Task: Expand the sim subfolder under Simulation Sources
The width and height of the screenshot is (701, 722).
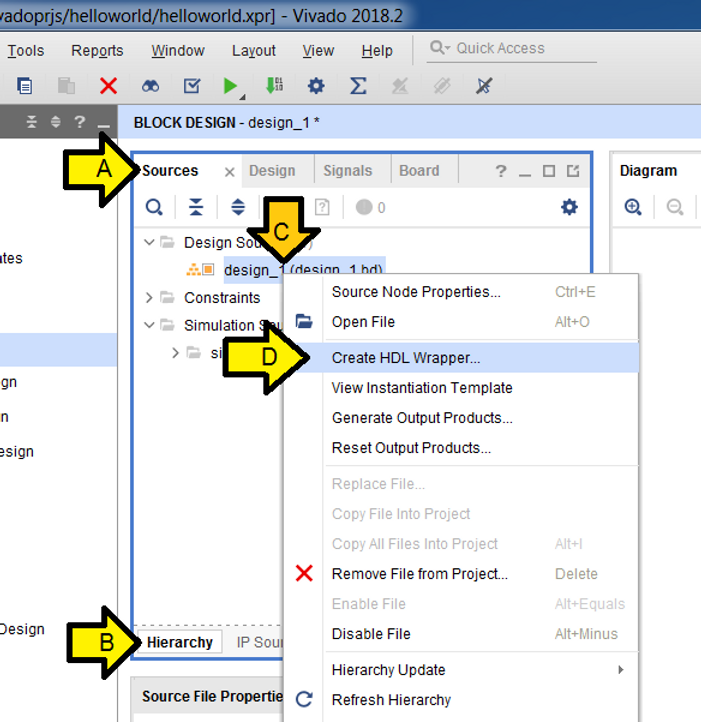Action: point(175,353)
